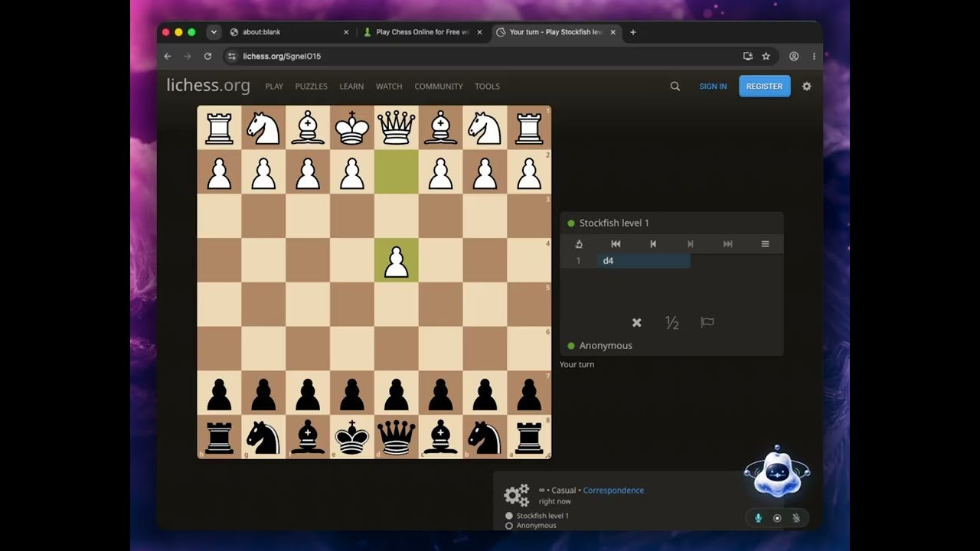Open Chrome three-dot menu
Screen dimensions: 980x551
[x=813, y=56]
